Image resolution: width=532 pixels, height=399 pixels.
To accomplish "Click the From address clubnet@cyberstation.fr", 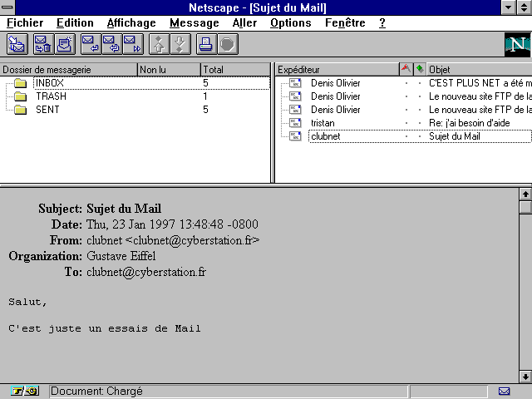I will coord(193,240).
